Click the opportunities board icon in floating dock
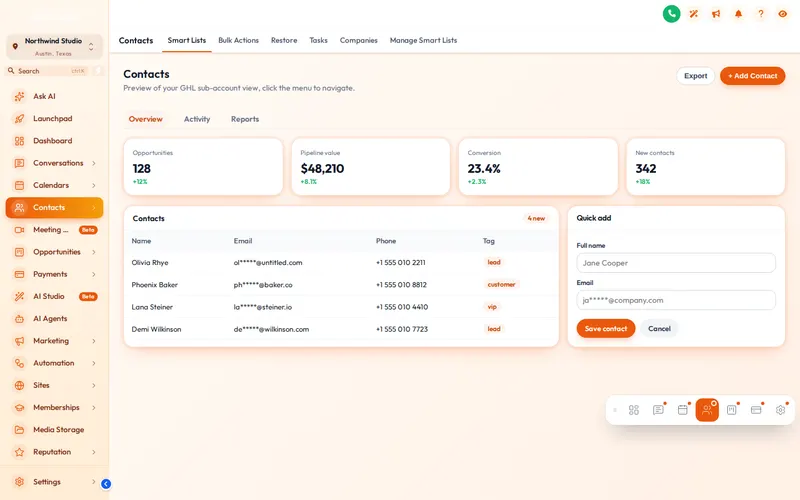Screen dimensions: 800x500 (732, 410)
